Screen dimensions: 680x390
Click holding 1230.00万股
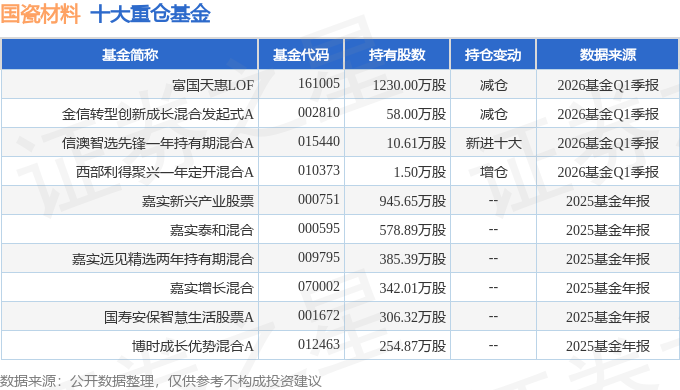[409, 85]
